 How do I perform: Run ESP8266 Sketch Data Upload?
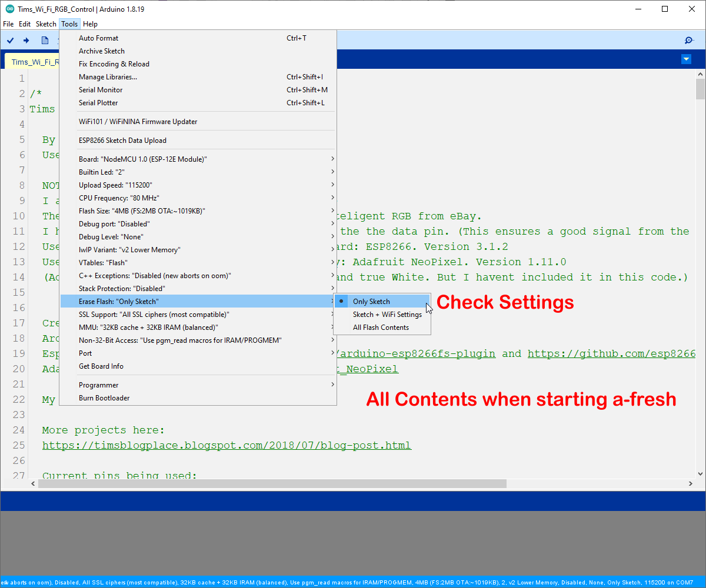pyautogui.click(x=198, y=141)
